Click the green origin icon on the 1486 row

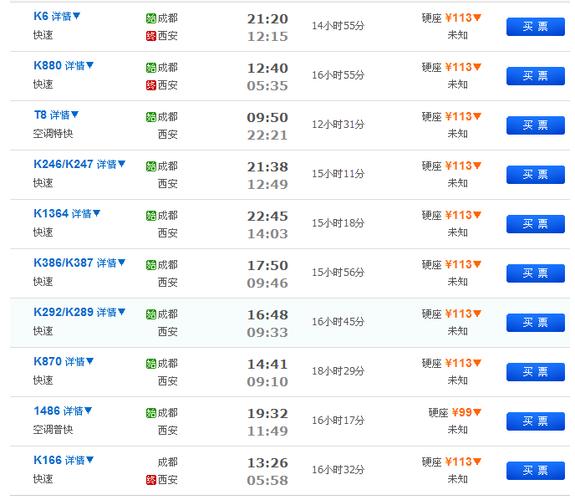tap(151, 413)
